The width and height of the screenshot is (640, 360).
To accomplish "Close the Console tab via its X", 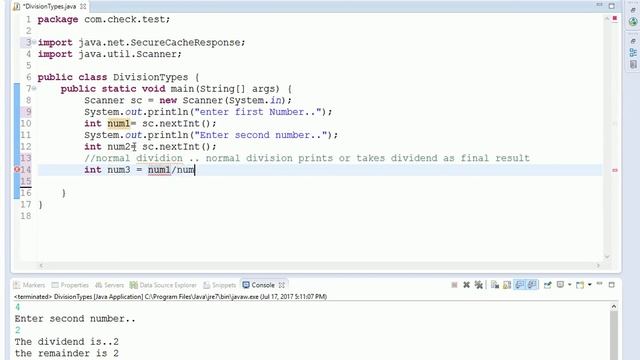I will tap(282, 285).
